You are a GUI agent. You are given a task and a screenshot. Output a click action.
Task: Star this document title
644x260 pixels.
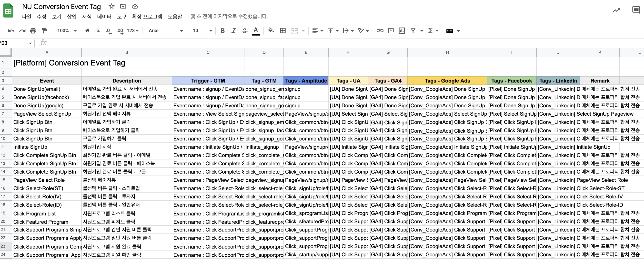tap(111, 7)
